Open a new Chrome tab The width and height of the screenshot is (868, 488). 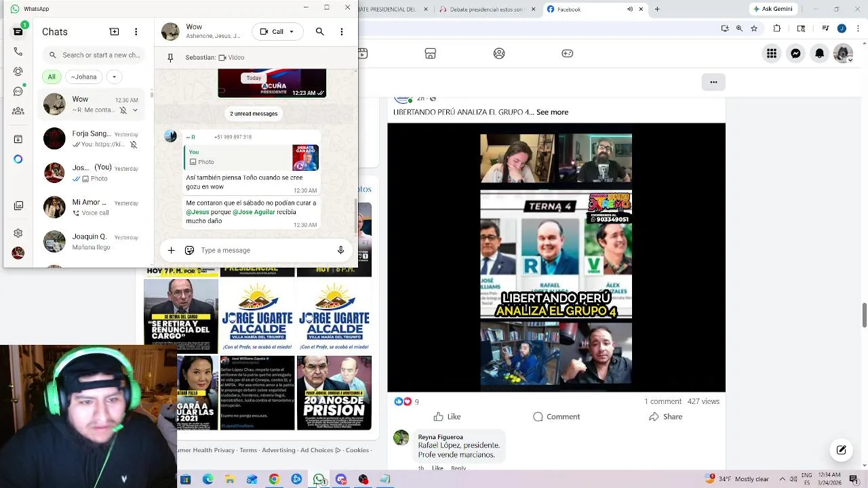[x=656, y=9]
